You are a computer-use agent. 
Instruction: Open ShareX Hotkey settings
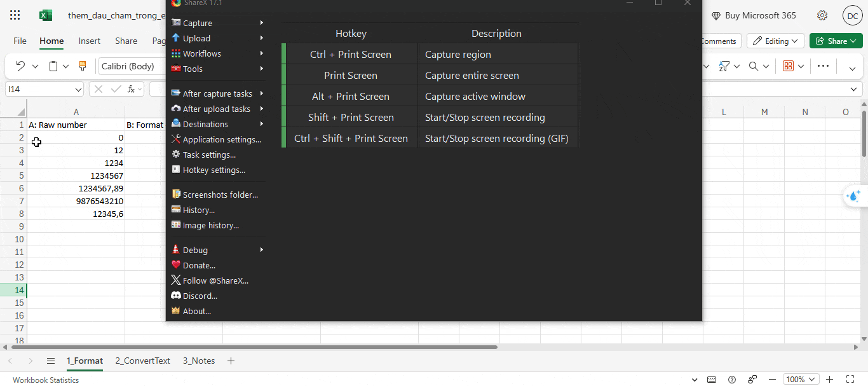208,170
